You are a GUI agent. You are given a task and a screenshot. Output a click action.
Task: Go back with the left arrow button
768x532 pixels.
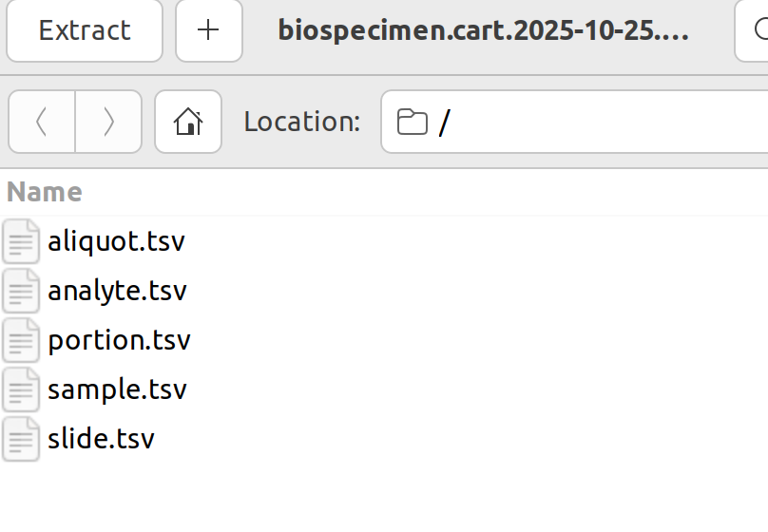(x=42, y=122)
